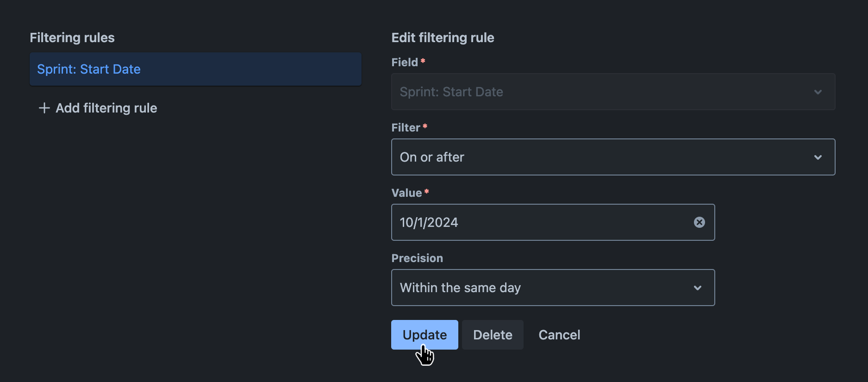Image resolution: width=868 pixels, height=382 pixels.
Task: Click the plus icon beside Add filtering rule
Action: [x=44, y=108]
